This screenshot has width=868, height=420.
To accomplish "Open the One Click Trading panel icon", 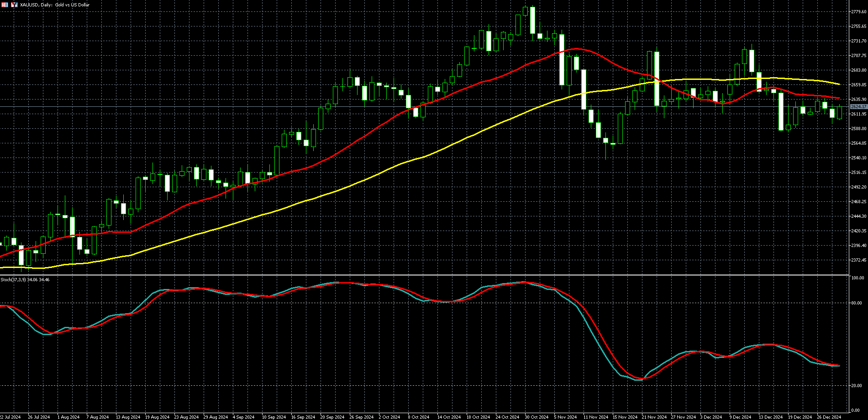I will coord(5,5).
